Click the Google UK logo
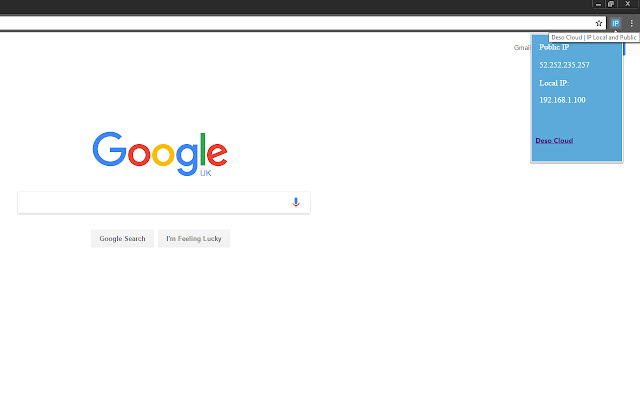This screenshot has height=400, width=640. pos(160,153)
